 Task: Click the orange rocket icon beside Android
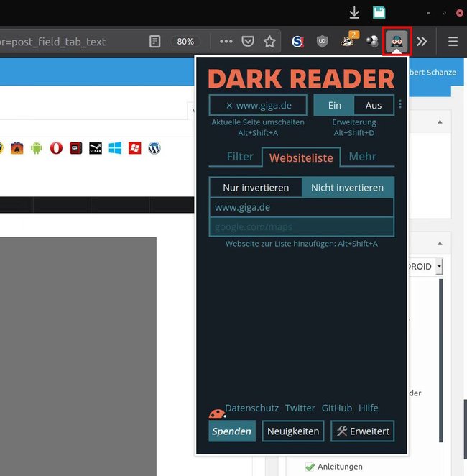tap(17, 148)
